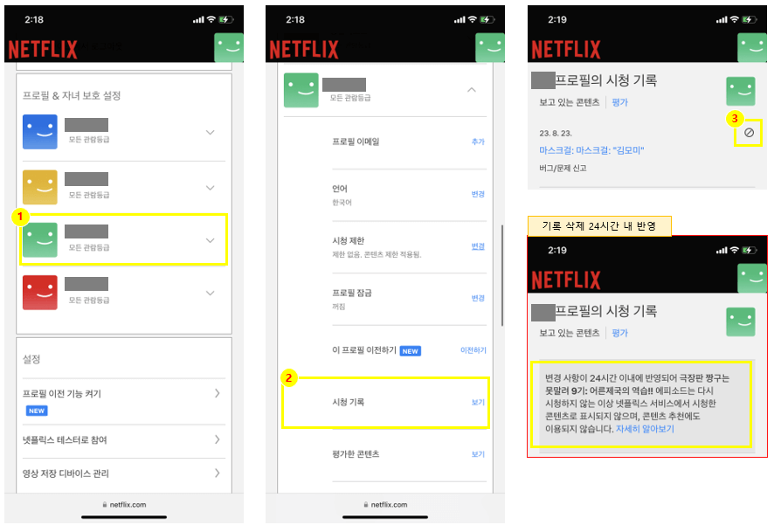This screenshot has height=532, width=774.
Task: Select 보고 있는 콘텐츠 tab on the 마스크걸 history screen
Action: click(x=570, y=102)
